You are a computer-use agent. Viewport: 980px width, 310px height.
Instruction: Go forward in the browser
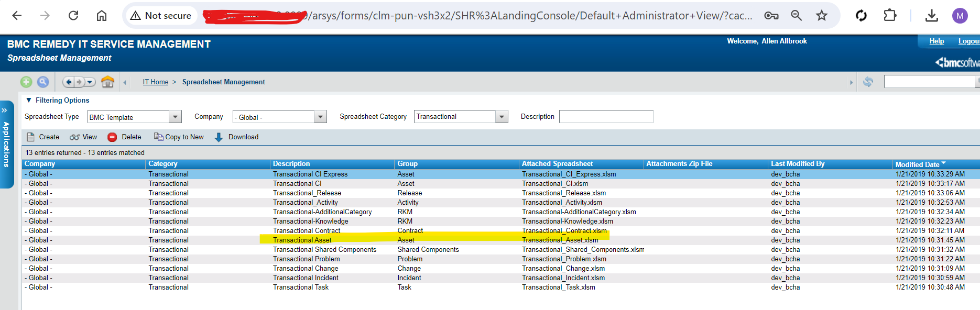tap(45, 16)
